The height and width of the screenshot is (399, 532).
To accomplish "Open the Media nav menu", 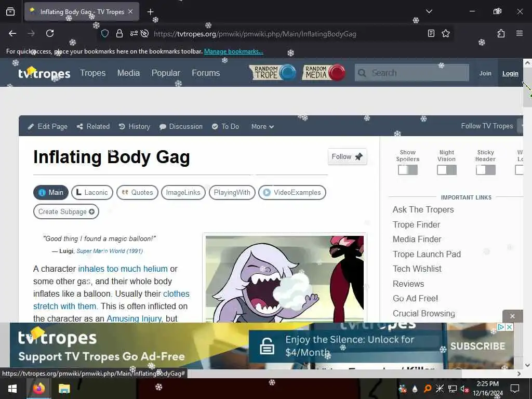I will point(128,73).
